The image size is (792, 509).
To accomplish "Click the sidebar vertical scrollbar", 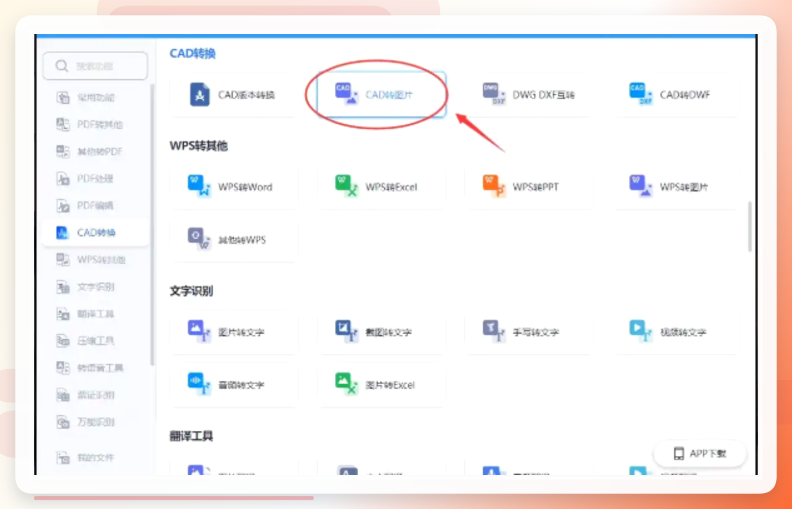I will tap(152, 225).
